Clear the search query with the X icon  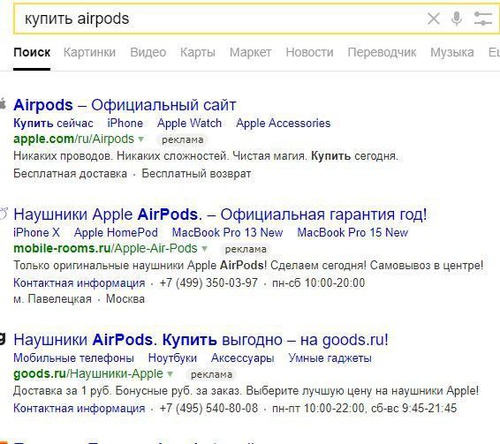[x=433, y=19]
